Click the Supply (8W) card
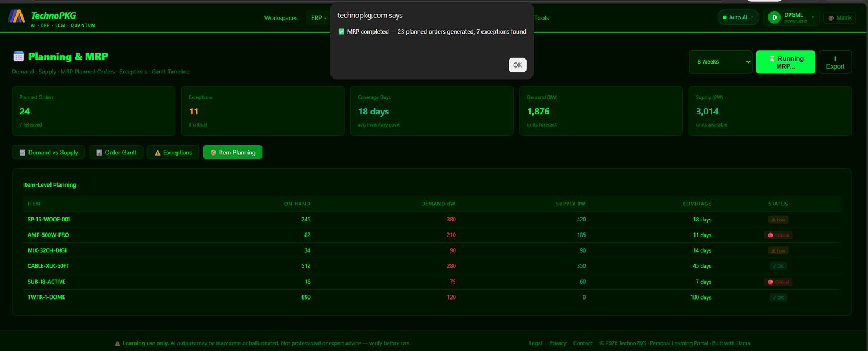 pos(770,111)
